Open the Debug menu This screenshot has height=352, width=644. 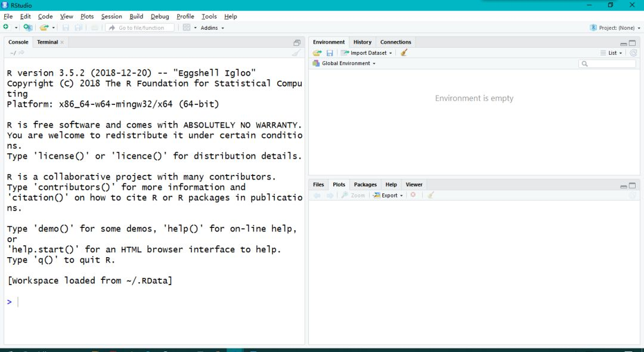click(160, 17)
